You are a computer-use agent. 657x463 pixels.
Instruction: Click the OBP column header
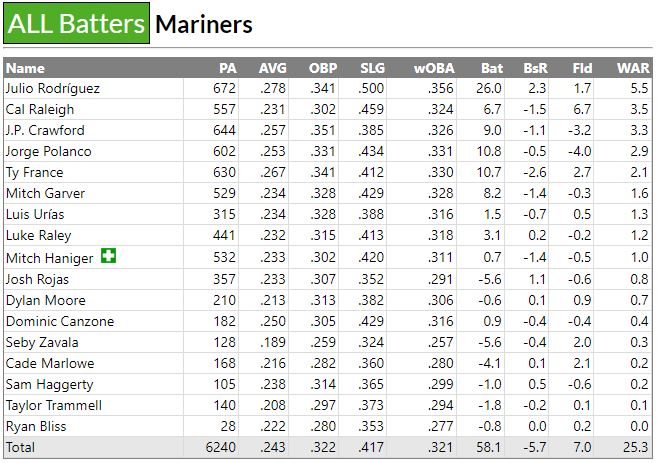[323, 68]
